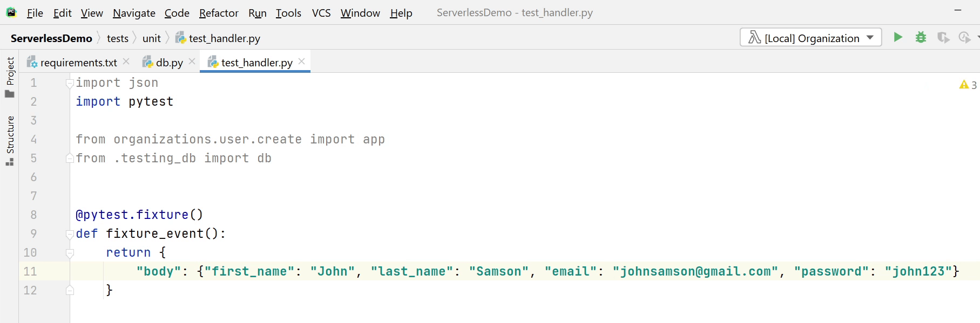Open the Local Organization run configuration dropdown
The width and height of the screenshot is (980, 323).
pyautogui.click(x=810, y=38)
